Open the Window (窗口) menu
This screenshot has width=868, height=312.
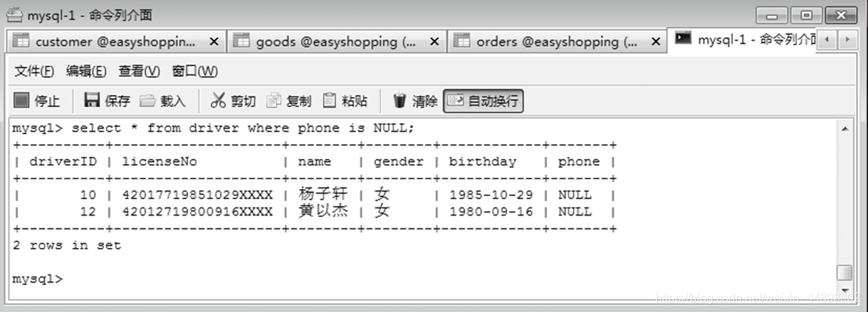click(x=195, y=72)
